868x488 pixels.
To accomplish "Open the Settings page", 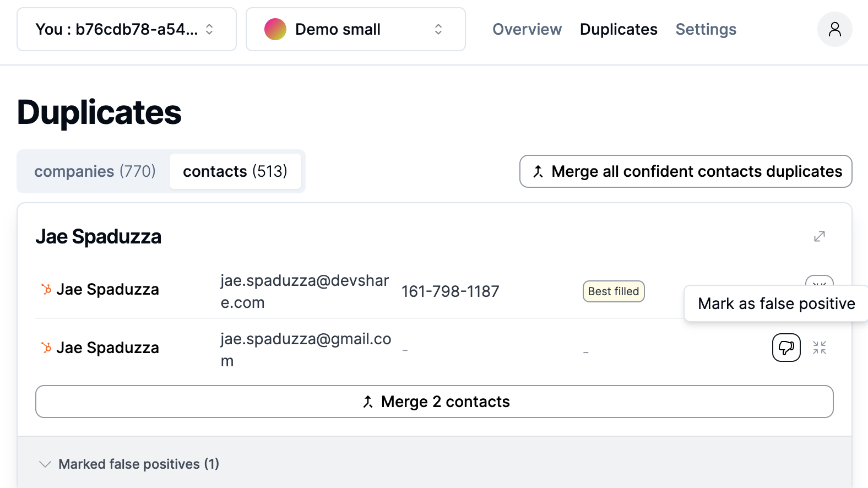I will click(706, 29).
